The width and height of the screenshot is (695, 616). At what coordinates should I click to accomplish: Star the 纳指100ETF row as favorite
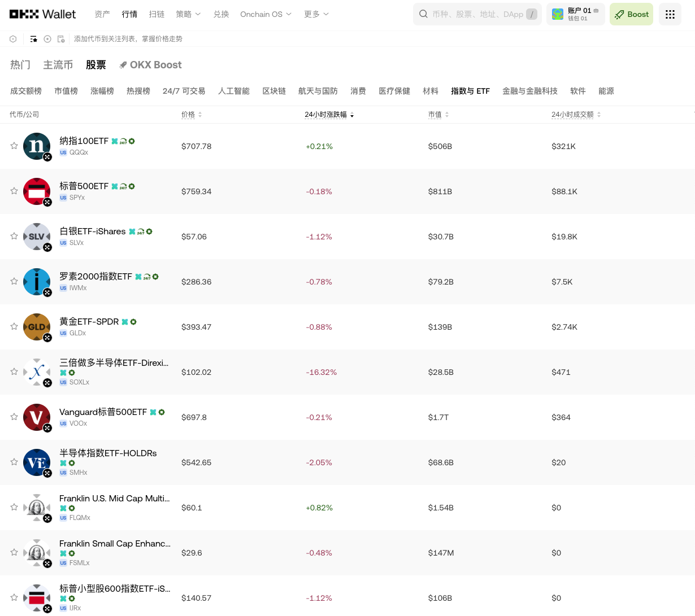[x=14, y=146]
